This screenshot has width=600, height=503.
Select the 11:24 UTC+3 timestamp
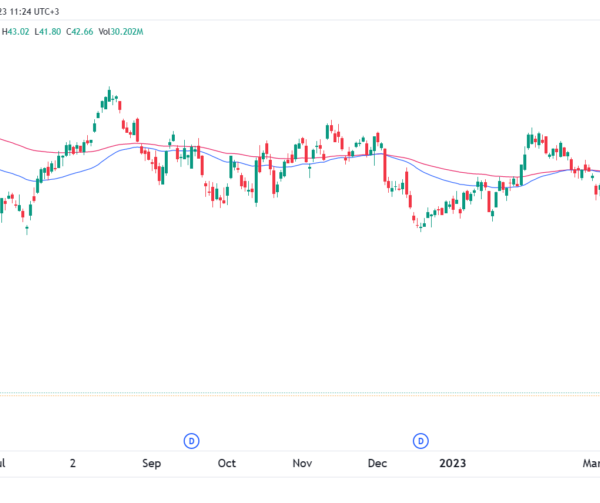point(34,12)
